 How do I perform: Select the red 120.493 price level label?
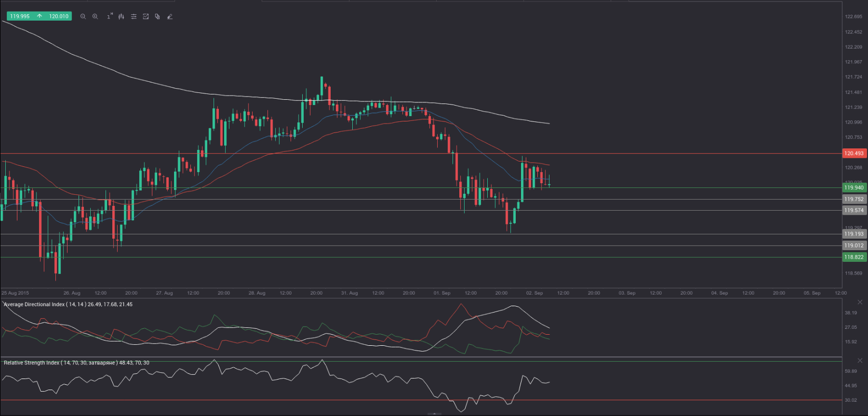pos(854,154)
